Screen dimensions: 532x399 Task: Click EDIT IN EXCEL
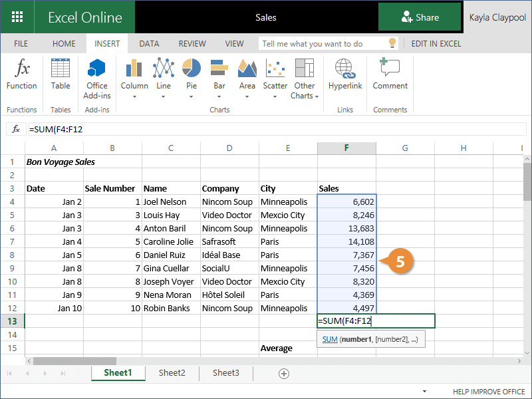click(436, 44)
